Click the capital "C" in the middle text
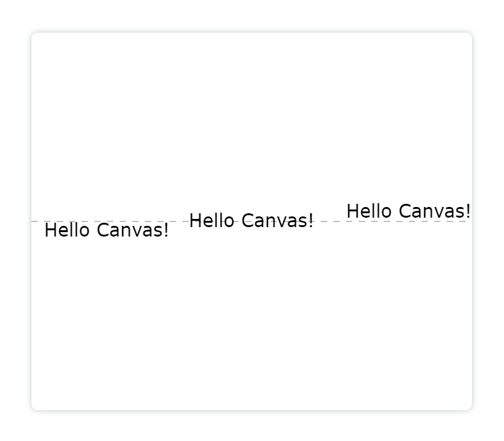Image resolution: width=504 pixels, height=441 pixels. point(248,220)
